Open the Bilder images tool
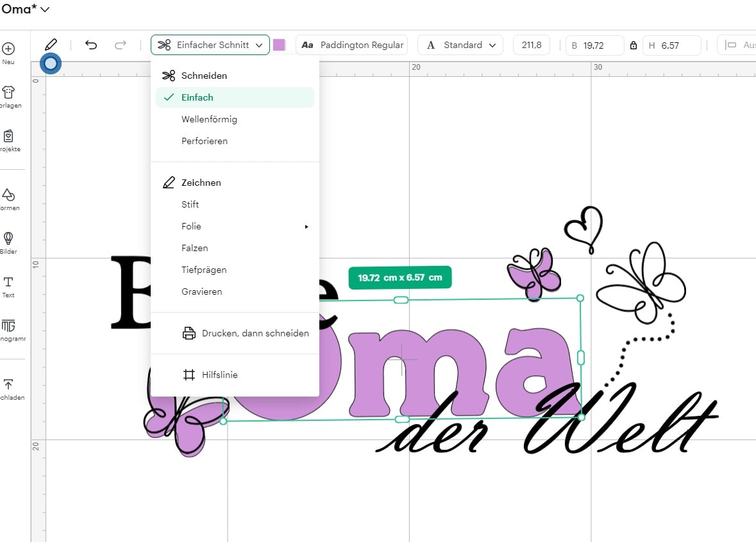Screen dimensions: 756x542 [x=8, y=239]
